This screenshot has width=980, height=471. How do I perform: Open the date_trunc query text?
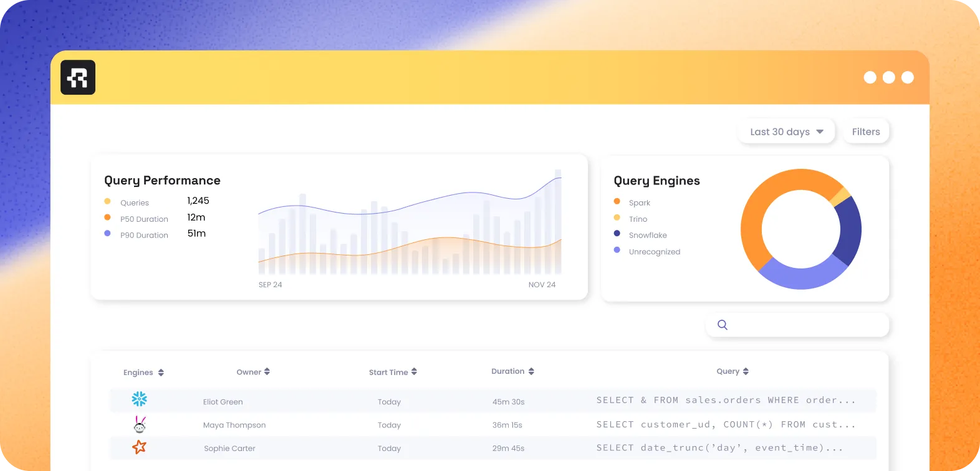[720, 447]
